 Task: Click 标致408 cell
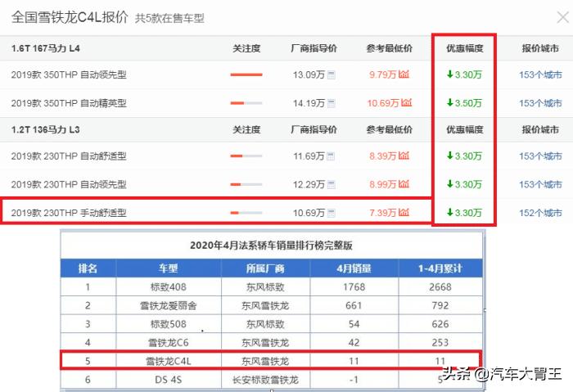pyautogui.click(x=169, y=287)
